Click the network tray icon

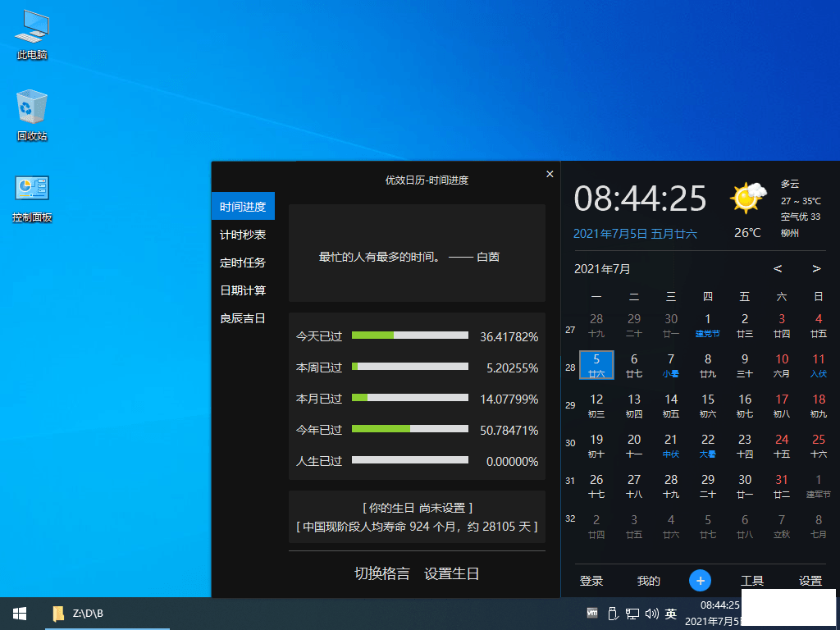(x=632, y=614)
